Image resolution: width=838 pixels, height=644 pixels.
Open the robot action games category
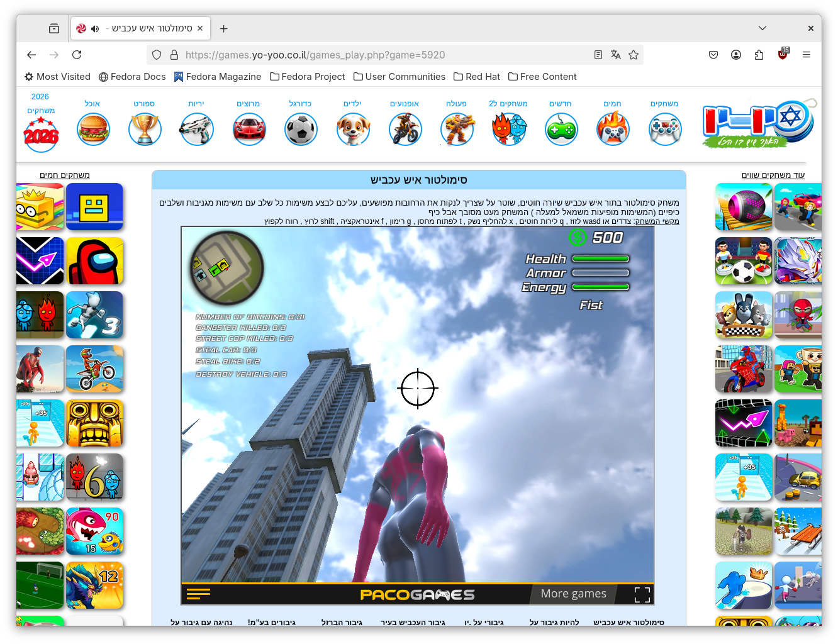click(x=457, y=130)
